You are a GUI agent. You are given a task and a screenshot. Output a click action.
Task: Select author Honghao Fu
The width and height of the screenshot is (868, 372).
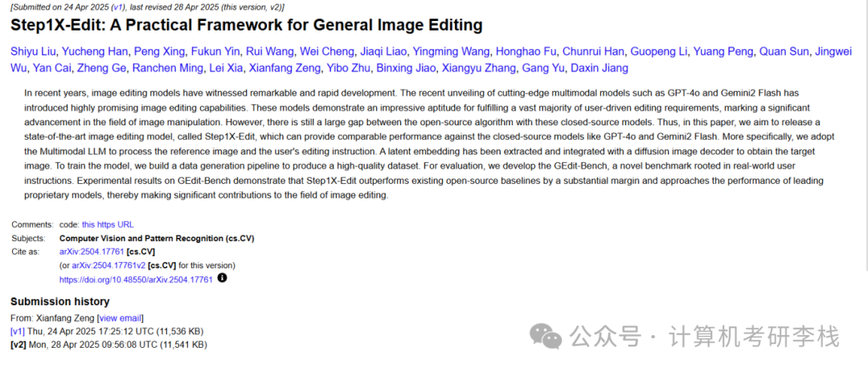(x=526, y=51)
